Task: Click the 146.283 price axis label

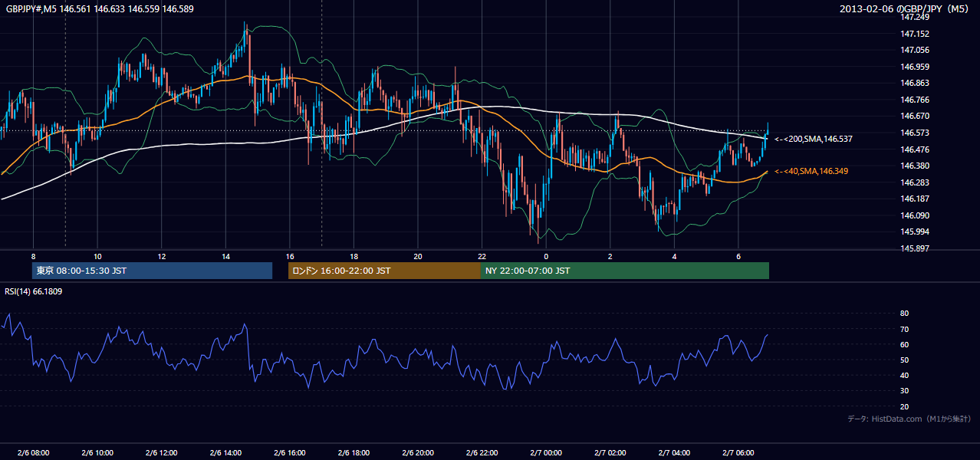Action: click(x=915, y=182)
